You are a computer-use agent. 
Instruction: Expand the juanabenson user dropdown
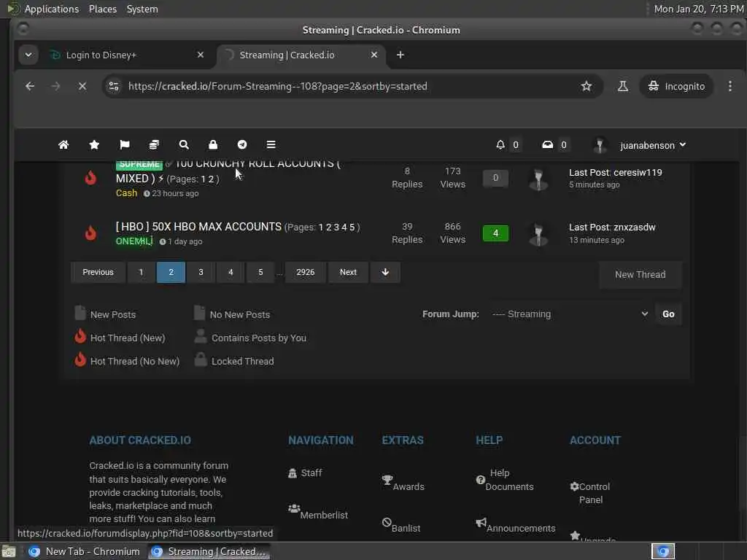point(652,145)
